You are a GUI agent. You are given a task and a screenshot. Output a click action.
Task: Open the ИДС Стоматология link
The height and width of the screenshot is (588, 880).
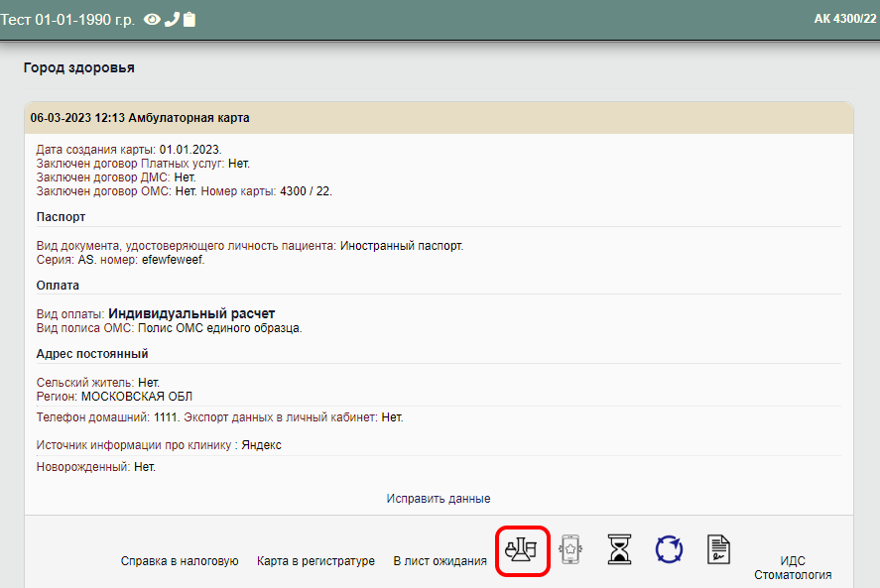point(793,568)
